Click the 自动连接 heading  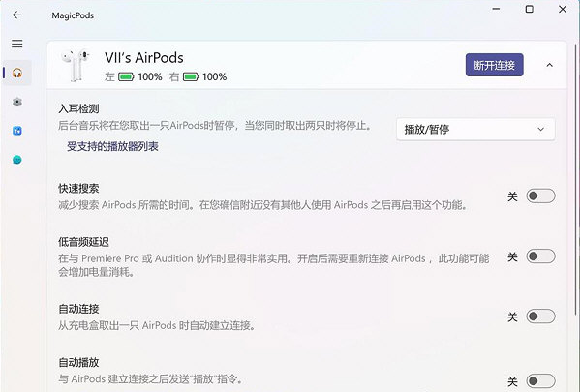click(78, 309)
